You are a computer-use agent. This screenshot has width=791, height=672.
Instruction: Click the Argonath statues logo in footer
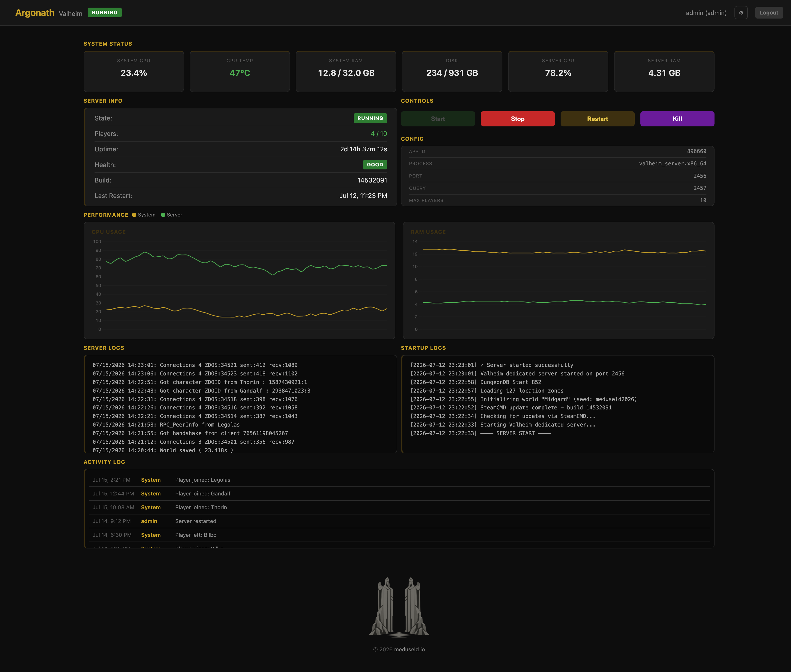click(399, 607)
